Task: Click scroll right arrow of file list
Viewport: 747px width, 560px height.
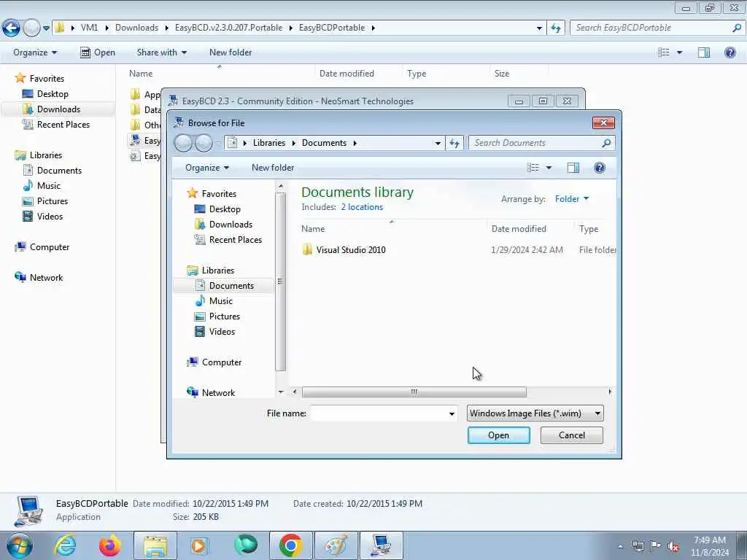Action: point(611,392)
